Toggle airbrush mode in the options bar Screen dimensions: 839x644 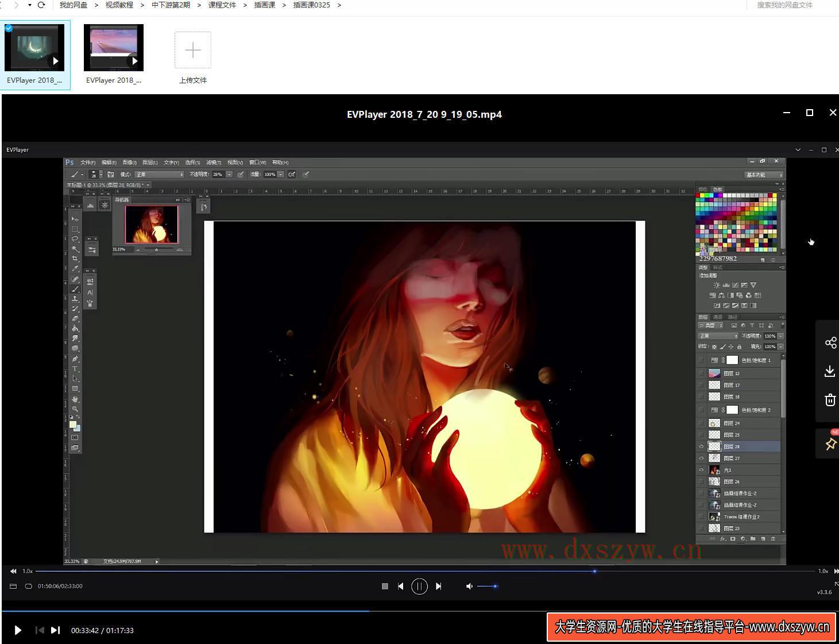(x=292, y=175)
